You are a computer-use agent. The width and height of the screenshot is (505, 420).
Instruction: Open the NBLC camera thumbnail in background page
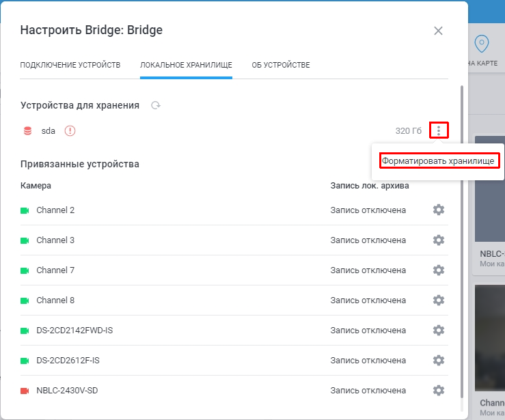[x=490, y=188]
